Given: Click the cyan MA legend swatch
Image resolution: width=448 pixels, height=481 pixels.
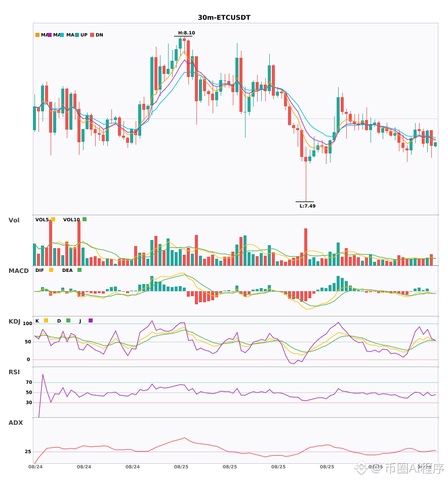Looking at the screenshot, I should [62, 35].
